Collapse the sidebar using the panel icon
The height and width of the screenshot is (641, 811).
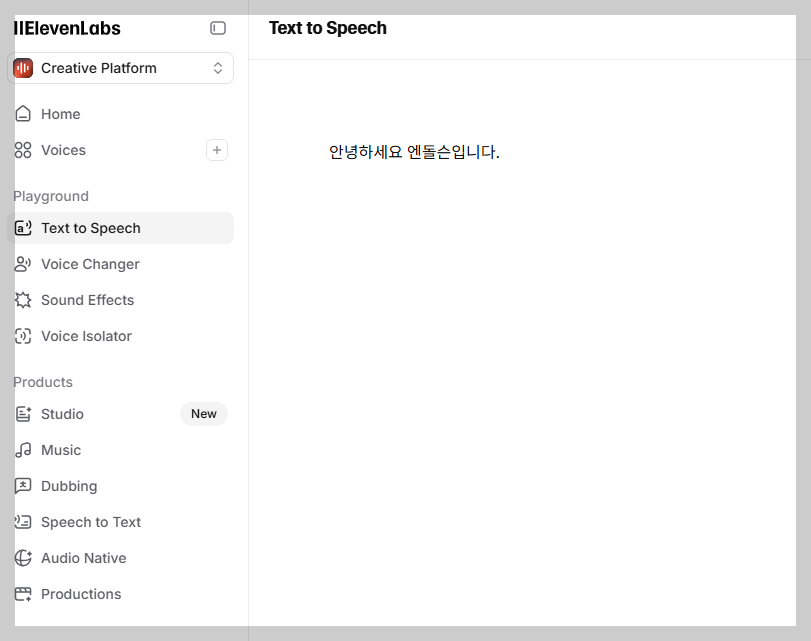(x=218, y=28)
